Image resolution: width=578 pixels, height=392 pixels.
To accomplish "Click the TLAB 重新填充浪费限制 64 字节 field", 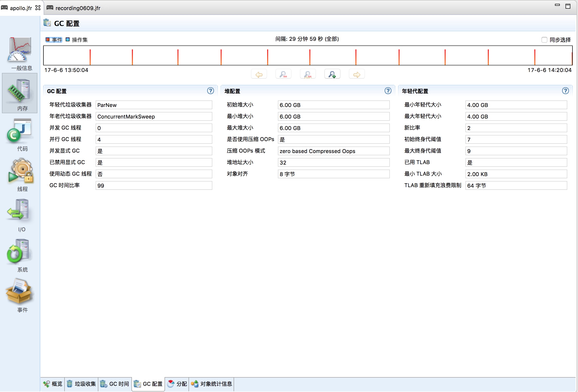I will (516, 186).
